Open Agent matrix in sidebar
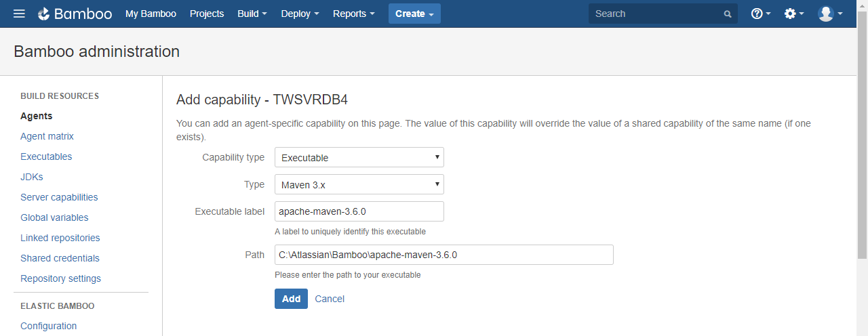868x336 pixels. coord(47,136)
